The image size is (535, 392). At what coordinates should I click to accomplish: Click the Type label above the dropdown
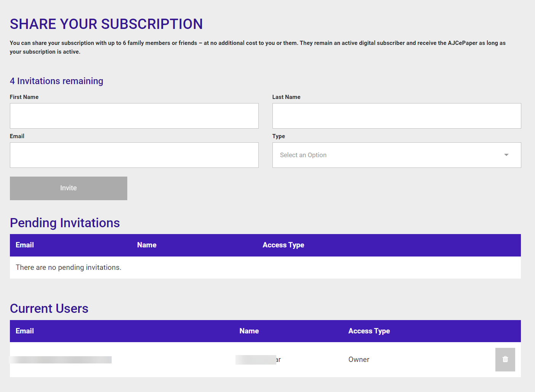point(279,136)
